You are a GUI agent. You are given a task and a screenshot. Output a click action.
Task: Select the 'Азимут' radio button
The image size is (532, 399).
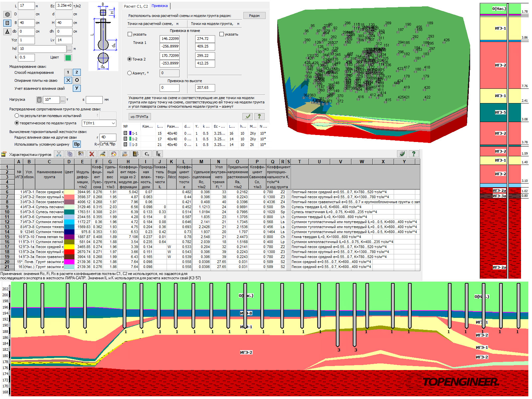click(130, 73)
